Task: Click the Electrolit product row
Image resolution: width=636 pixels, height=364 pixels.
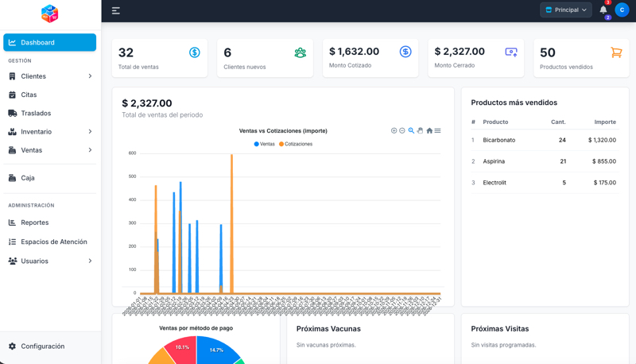Action: coord(545,183)
